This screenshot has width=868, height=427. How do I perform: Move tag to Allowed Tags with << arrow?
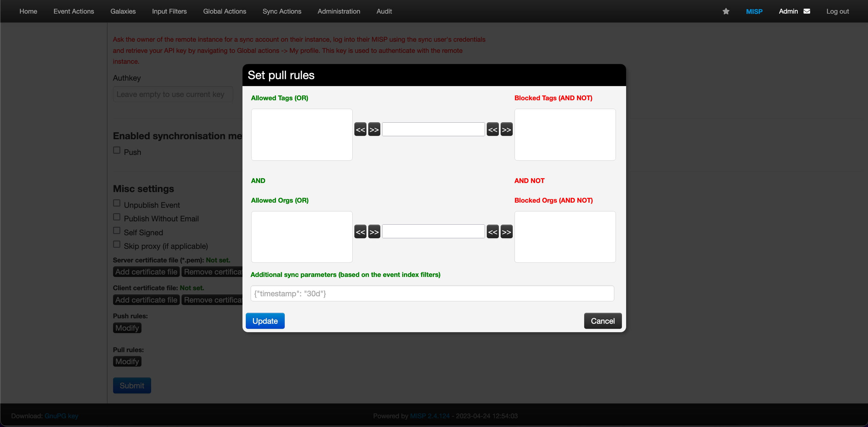(x=360, y=130)
